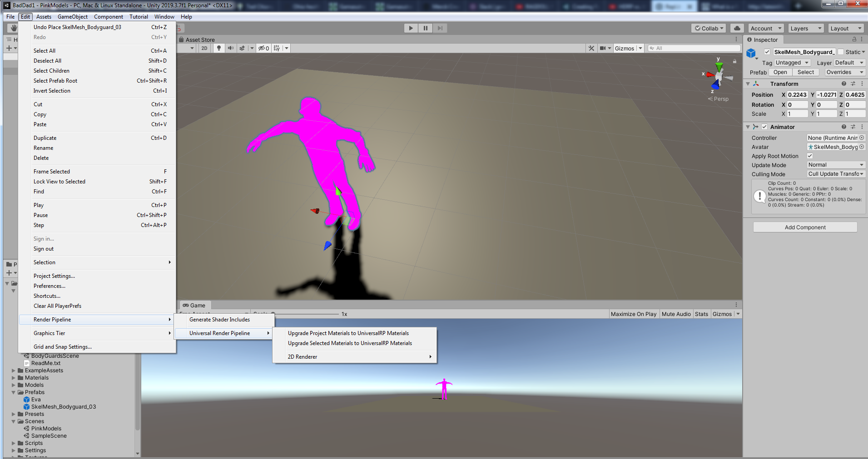The image size is (868, 459).
Task: Open the Account dropdown button
Action: pyautogui.click(x=766, y=28)
